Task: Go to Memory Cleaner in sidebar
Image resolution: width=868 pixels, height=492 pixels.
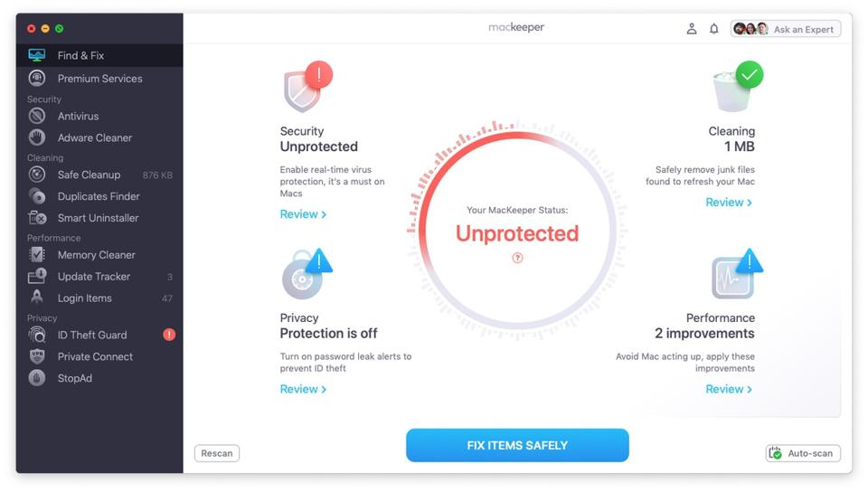Action: pyautogui.click(x=96, y=255)
